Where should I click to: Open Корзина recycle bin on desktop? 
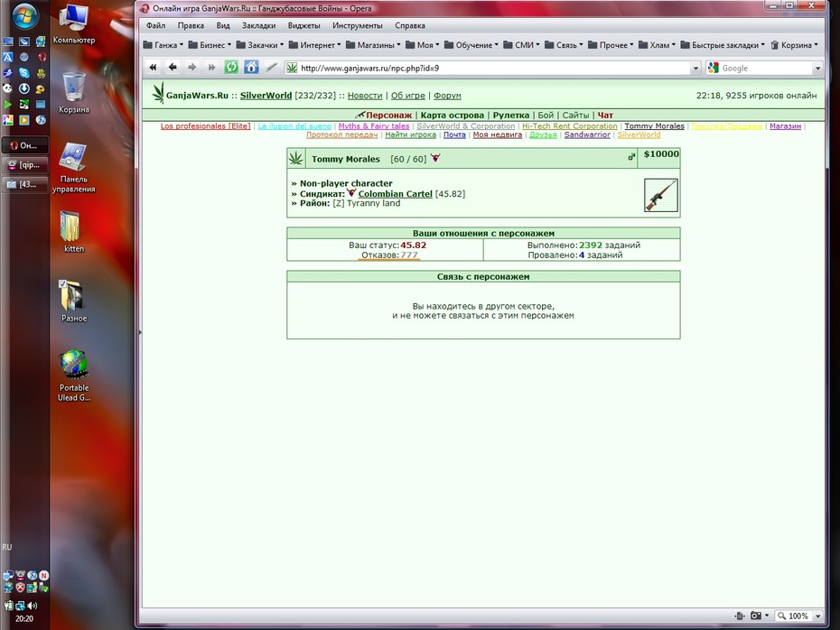click(74, 93)
